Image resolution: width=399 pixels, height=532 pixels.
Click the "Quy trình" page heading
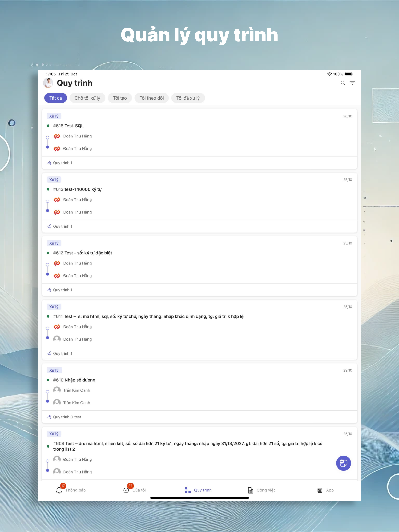pyautogui.click(x=75, y=83)
